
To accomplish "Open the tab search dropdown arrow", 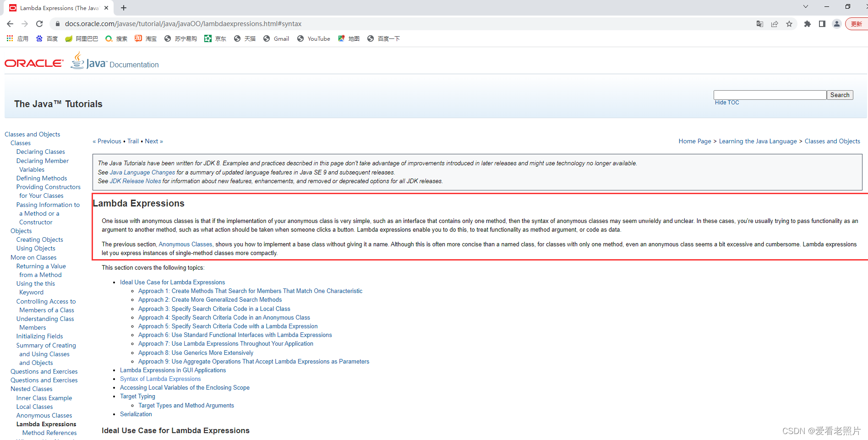I will 806,6.
